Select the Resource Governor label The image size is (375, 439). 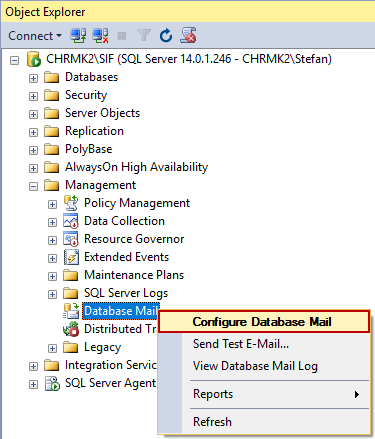tap(134, 239)
